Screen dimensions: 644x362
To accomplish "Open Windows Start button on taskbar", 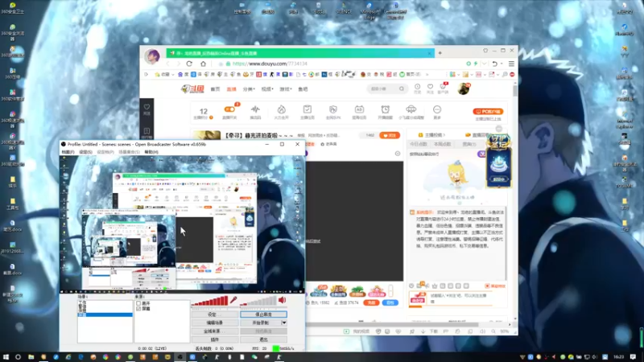I will [x=6, y=357].
